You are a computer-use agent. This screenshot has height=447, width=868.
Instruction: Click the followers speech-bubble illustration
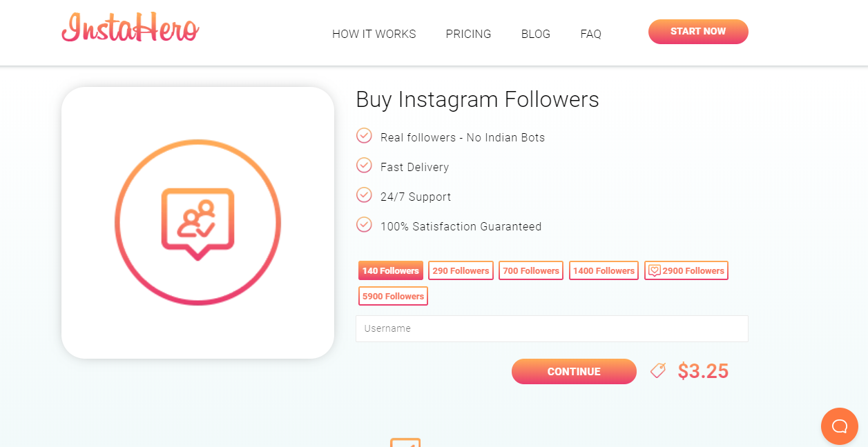[197, 221]
